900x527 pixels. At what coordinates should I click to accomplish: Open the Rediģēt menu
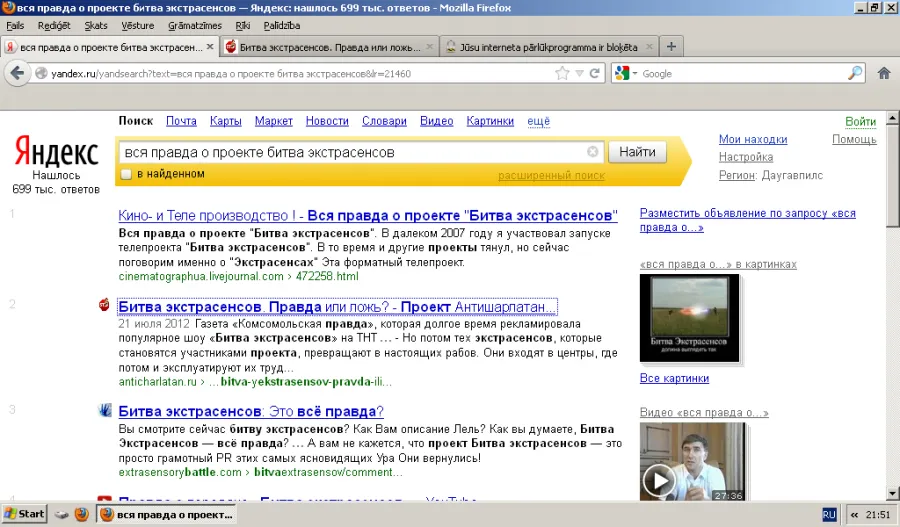54,25
